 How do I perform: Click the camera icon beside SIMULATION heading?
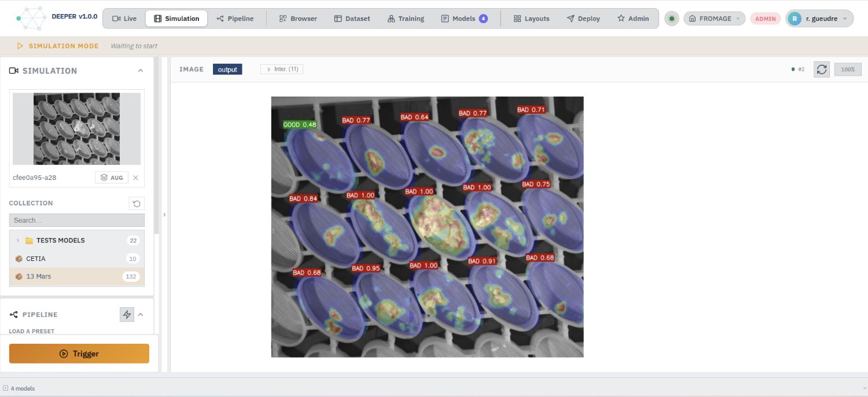click(x=14, y=71)
